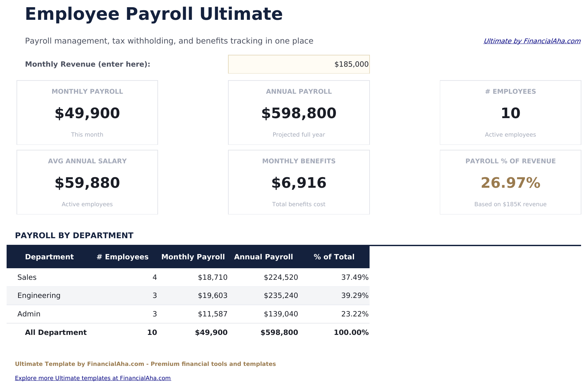588x388 pixels.
Task: Select the % of Total column header
Action: click(334, 257)
